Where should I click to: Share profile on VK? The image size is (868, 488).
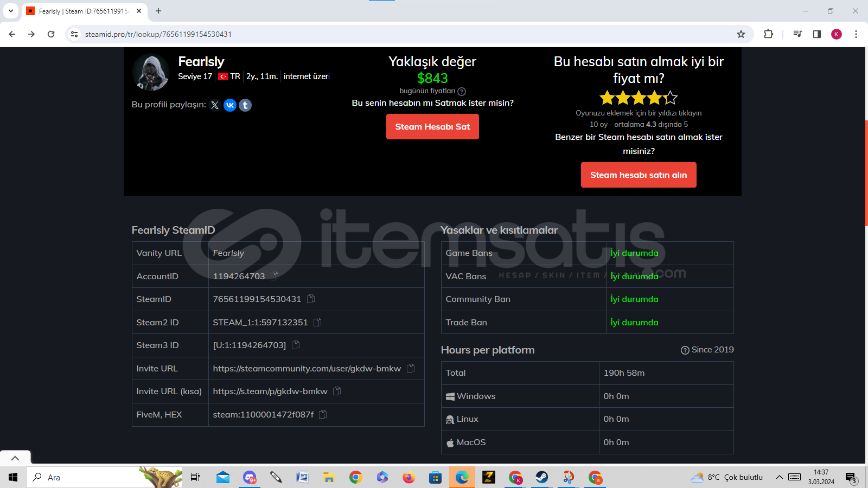pyautogui.click(x=230, y=105)
